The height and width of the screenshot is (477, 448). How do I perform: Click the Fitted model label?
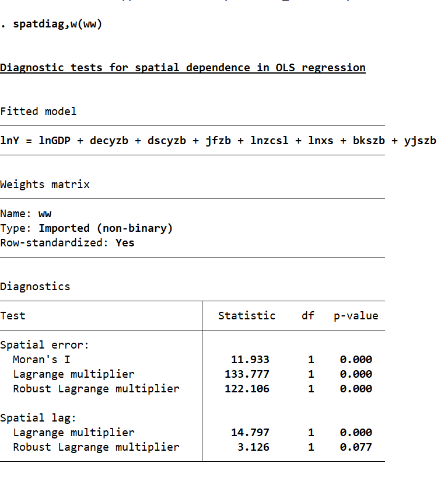point(38,111)
